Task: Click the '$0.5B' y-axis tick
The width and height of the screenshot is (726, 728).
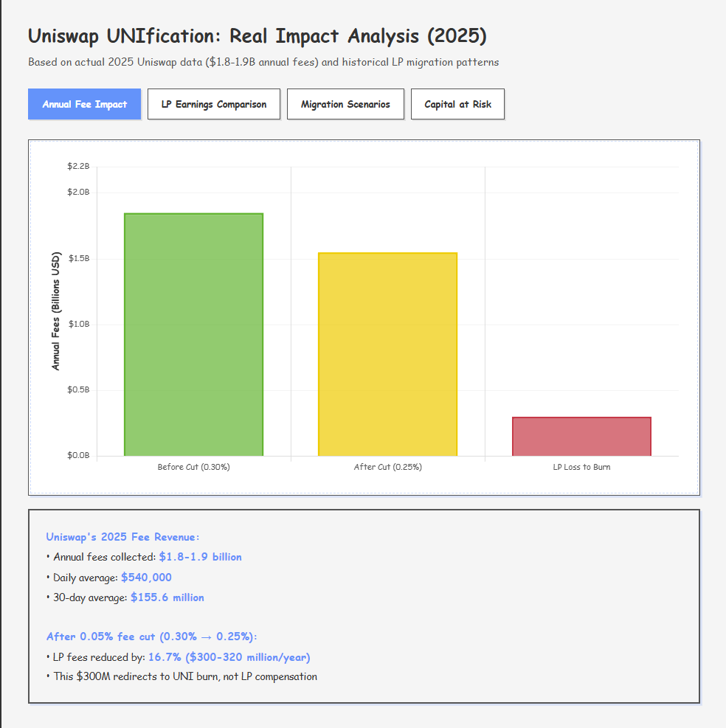Action: click(78, 390)
